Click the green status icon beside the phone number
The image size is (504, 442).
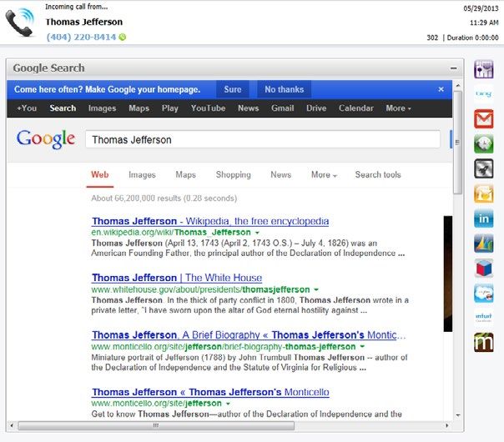click(123, 37)
